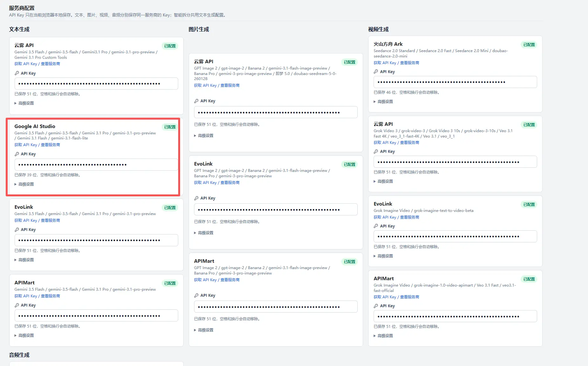The width and height of the screenshot is (588, 366).
Task: Click key icon in video generation APIMart card
Action: pyautogui.click(x=376, y=306)
